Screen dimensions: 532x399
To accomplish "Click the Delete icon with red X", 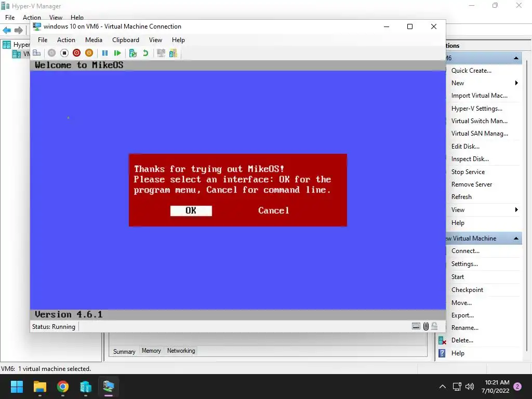I will click(x=442, y=340).
